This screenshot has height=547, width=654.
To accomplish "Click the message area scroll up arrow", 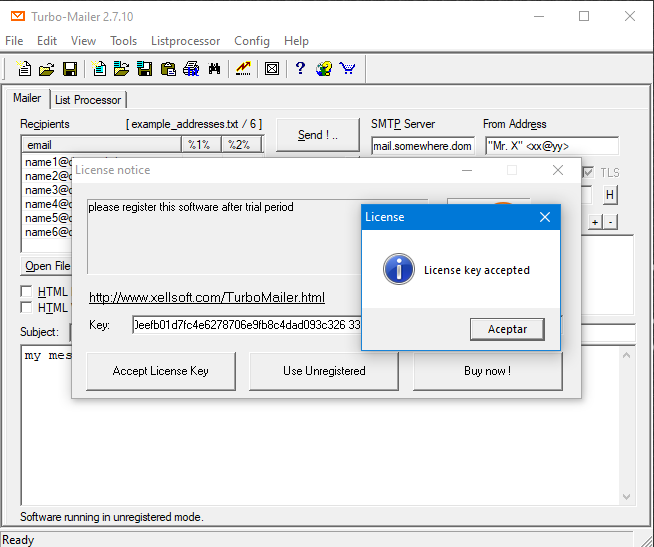I will click(626, 355).
